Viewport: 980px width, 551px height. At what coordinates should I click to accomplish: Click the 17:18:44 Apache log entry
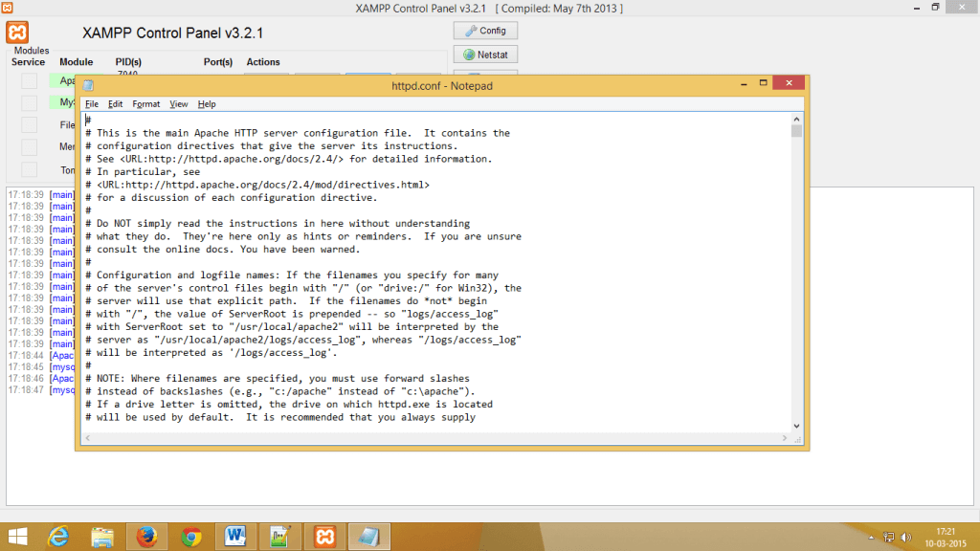click(x=41, y=356)
